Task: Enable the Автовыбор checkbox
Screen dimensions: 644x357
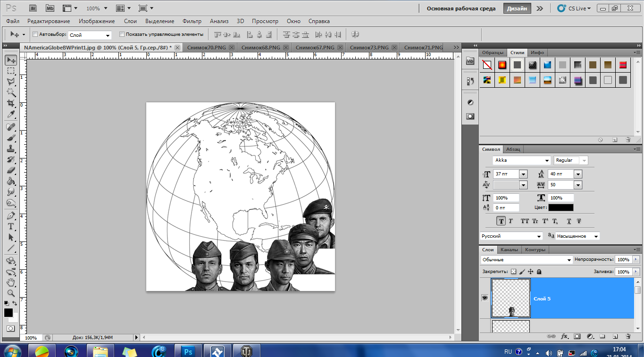Action: pyautogui.click(x=35, y=34)
